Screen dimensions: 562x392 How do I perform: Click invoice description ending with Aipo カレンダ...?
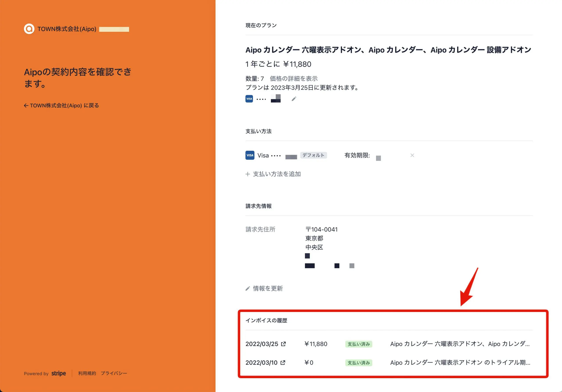(x=460, y=344)
